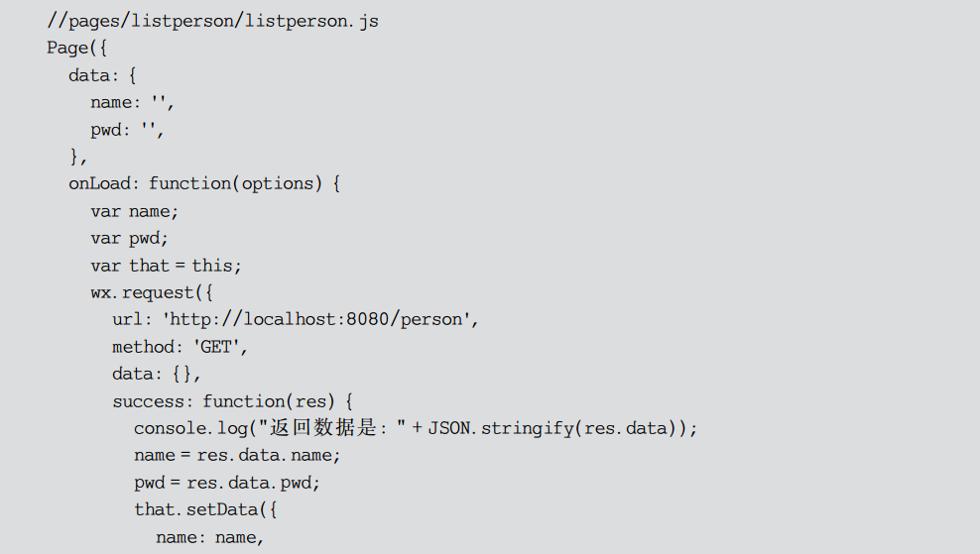980x554 pixels.
Task: Click the Page({ opening line
Action: pyautogui.click(x=76, y=48)
